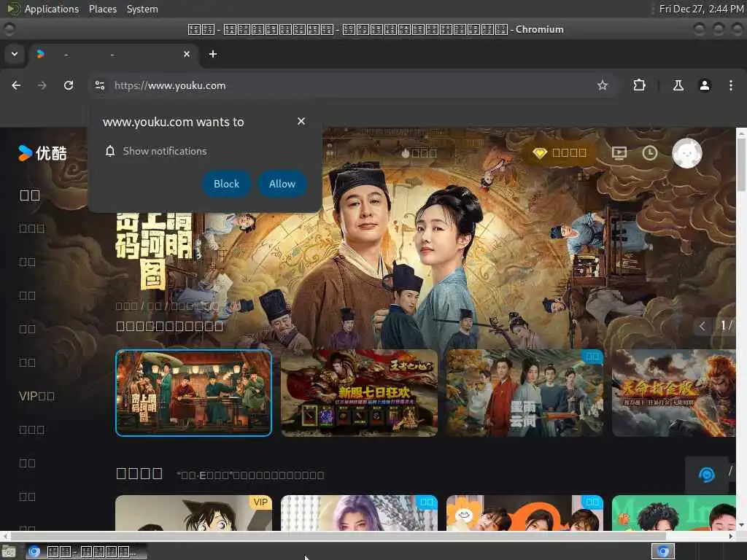Click the Youku logo
Image resolution: width=747 pixels, height=560 pixels.
(42, 153)
